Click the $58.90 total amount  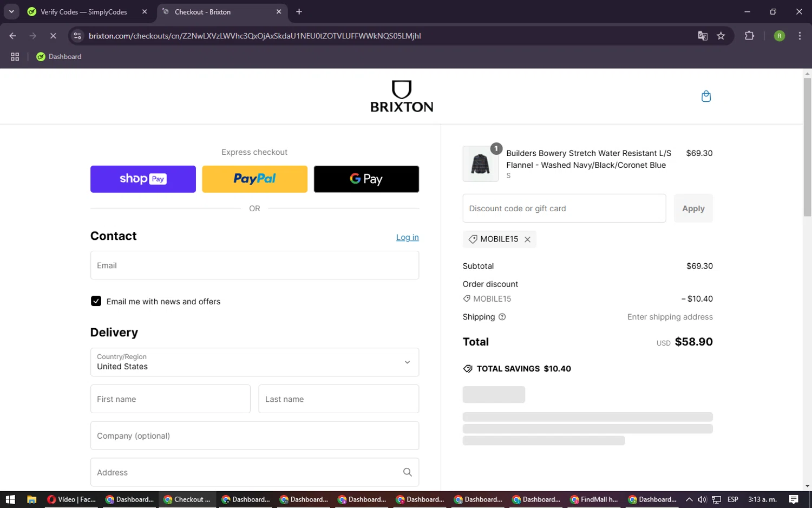[x=693, y=342]
